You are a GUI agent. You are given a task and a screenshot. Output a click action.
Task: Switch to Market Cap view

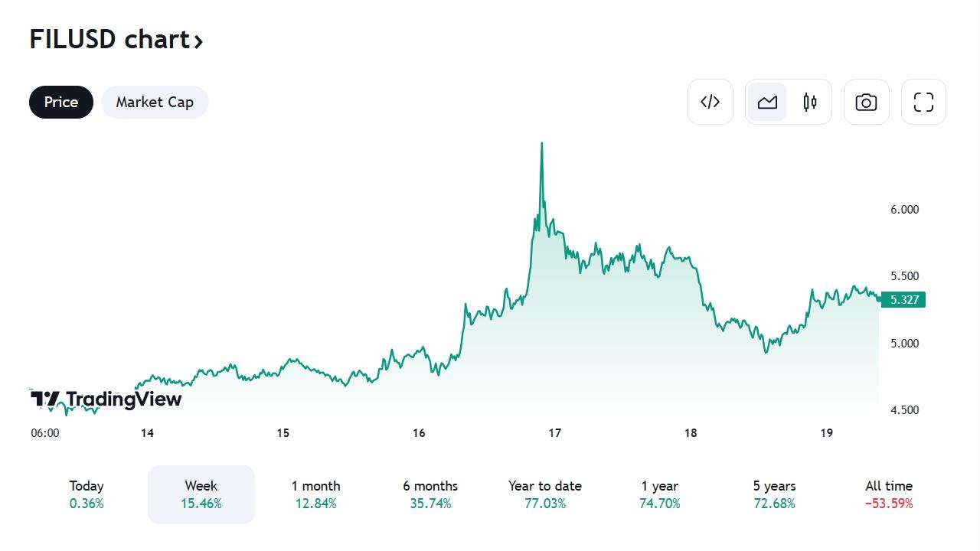pyautogui.click(x=155, y=102)
